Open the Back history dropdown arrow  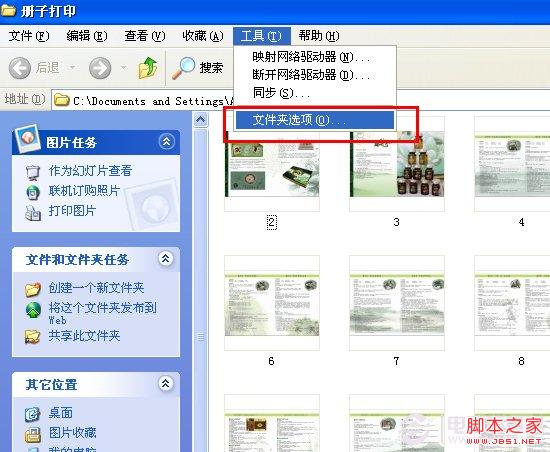click(x=73, y=67)
